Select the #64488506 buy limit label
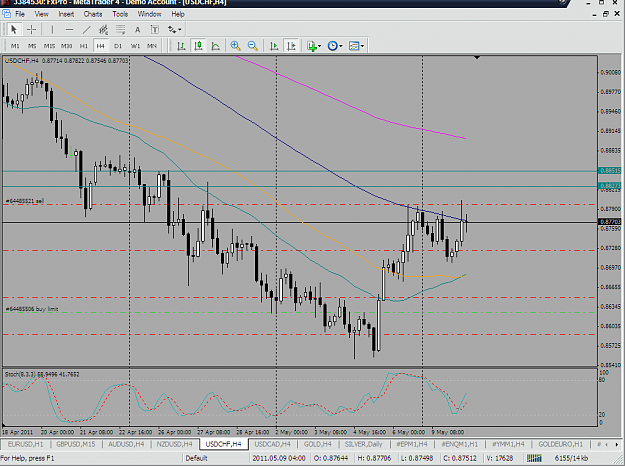Screen dimensions: 625x466 coord(32,309)
